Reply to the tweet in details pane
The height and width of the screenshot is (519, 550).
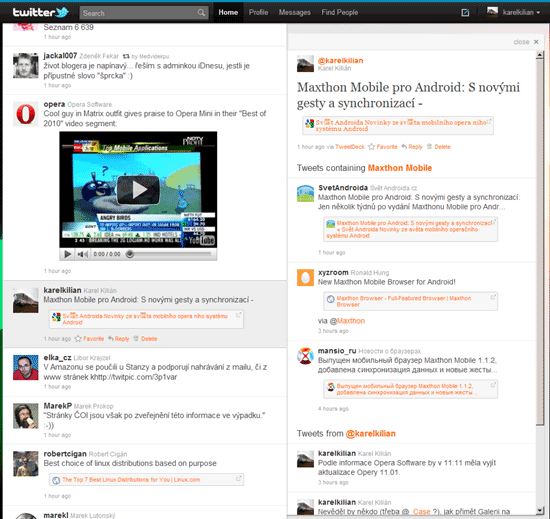point(415,147)
